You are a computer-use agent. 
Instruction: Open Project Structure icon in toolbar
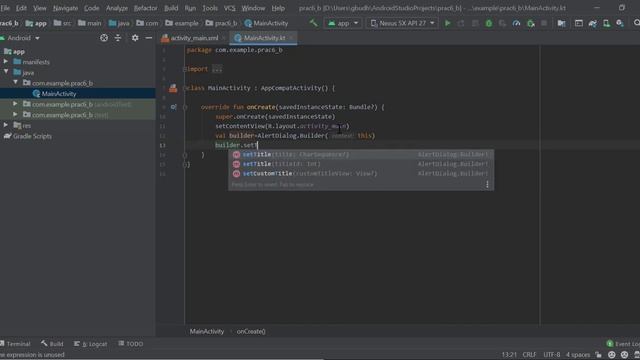point(562,23)
